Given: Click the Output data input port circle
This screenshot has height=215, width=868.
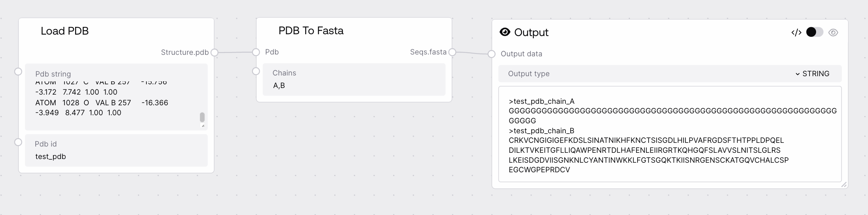Looking at the screenshot, I should pyautogui.click(x=491, y=54).
